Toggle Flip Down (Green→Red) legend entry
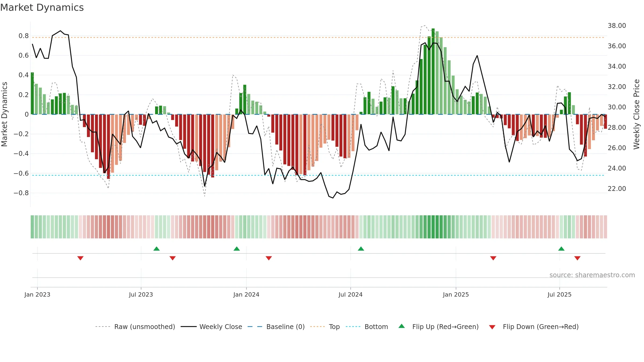The image size is (644, 362). (x=534, y=327)
